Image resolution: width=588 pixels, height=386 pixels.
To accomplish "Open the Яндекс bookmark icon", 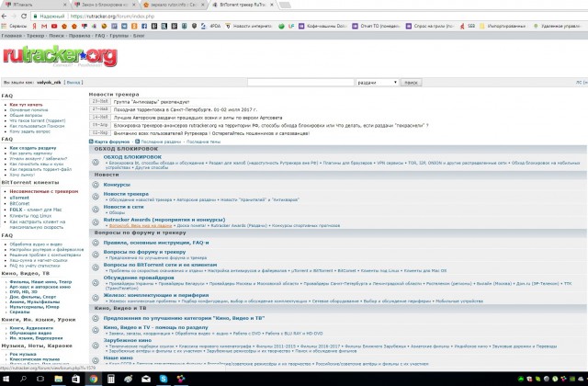I will click(x=34, y=26).
